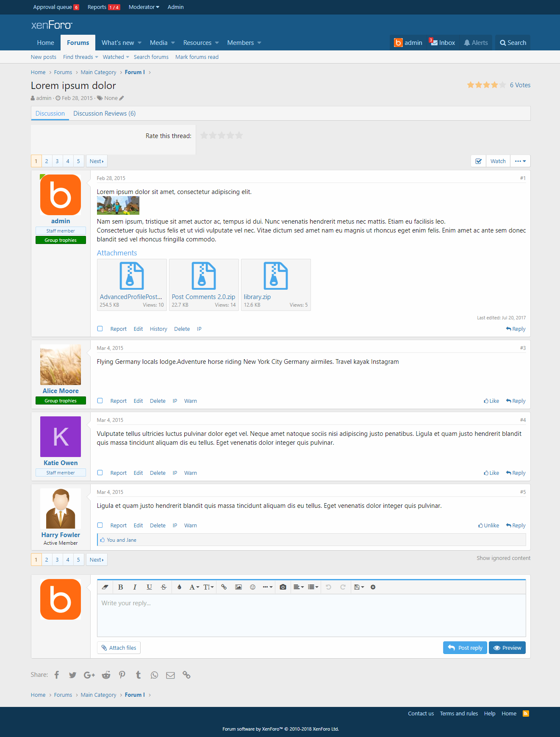Click the eraser remove formatting icon
Viewport: 560px width, 737px height.
tap(105, 587)
